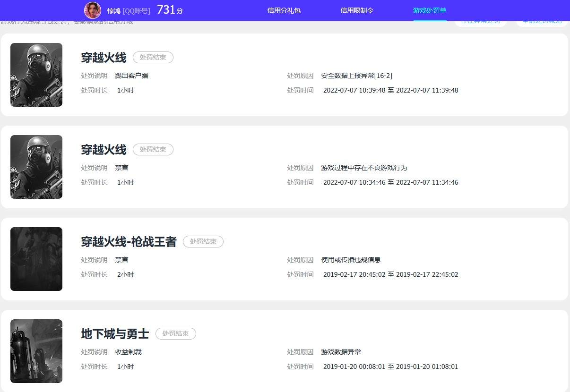Click the 穿越火线-枪战王者 game thumbnail
570x392 pixels.
click(36, 259)
